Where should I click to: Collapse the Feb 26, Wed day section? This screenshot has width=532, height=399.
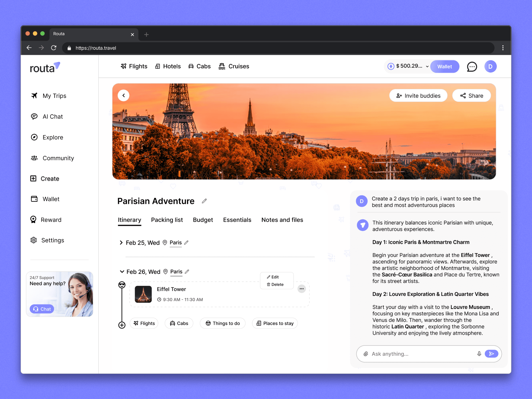[122, 272]
